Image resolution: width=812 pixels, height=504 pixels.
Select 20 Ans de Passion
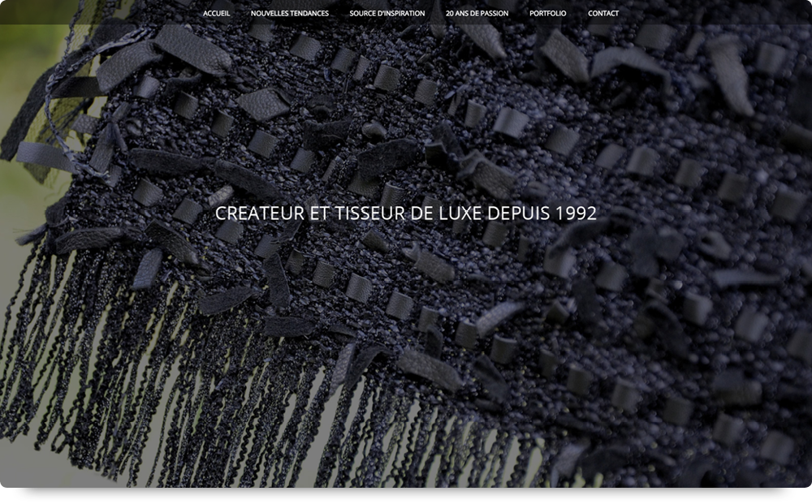point(477,13)
